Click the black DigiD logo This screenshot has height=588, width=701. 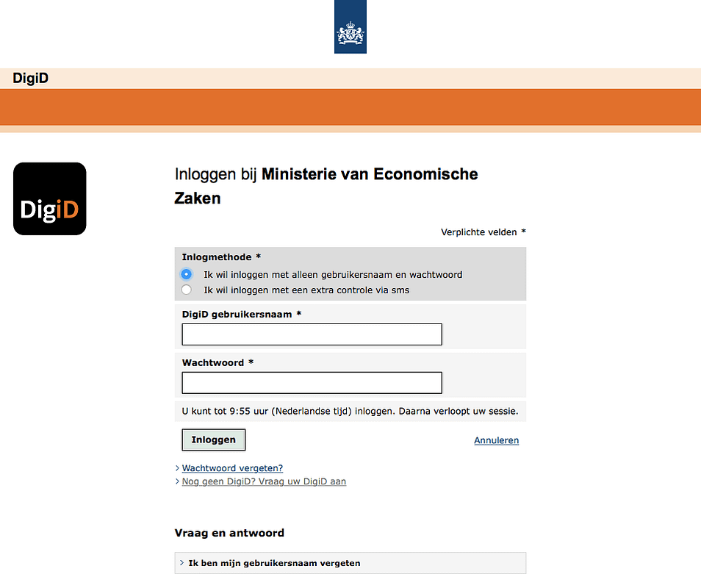click(x=50, y=198)
